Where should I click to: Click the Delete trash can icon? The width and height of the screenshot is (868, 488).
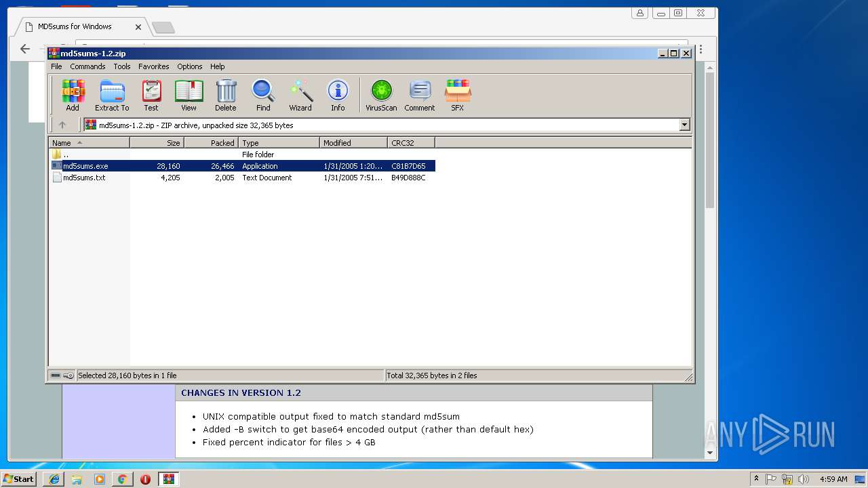(226, 95)
